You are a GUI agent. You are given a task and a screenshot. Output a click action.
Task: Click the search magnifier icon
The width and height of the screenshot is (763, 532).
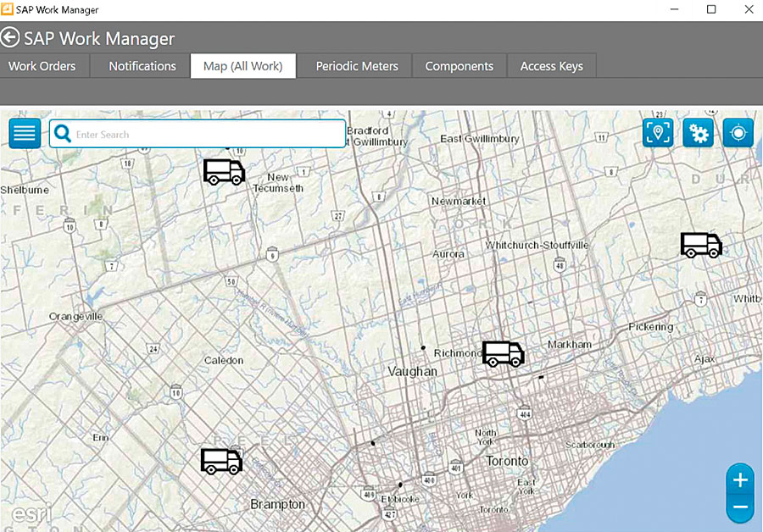point(63,134)
